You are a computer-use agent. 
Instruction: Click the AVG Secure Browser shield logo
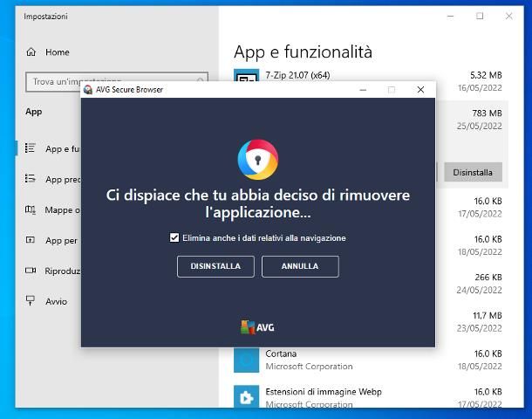pos(258,159)
